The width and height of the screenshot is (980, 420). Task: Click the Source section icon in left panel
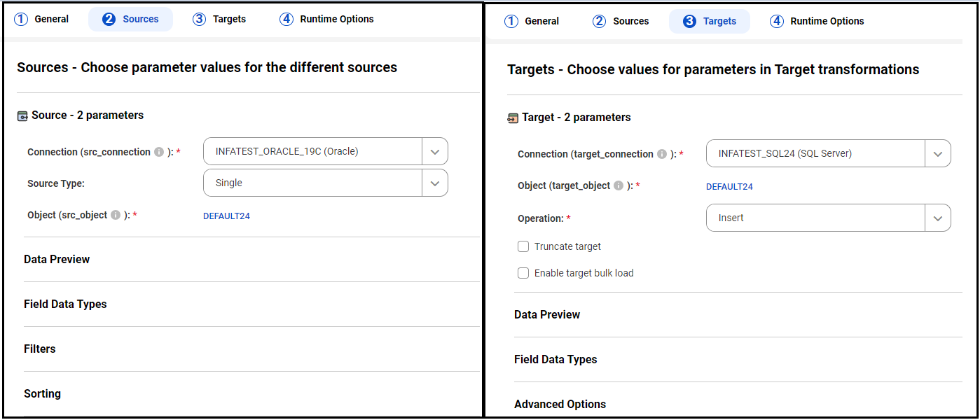(22, 115)
